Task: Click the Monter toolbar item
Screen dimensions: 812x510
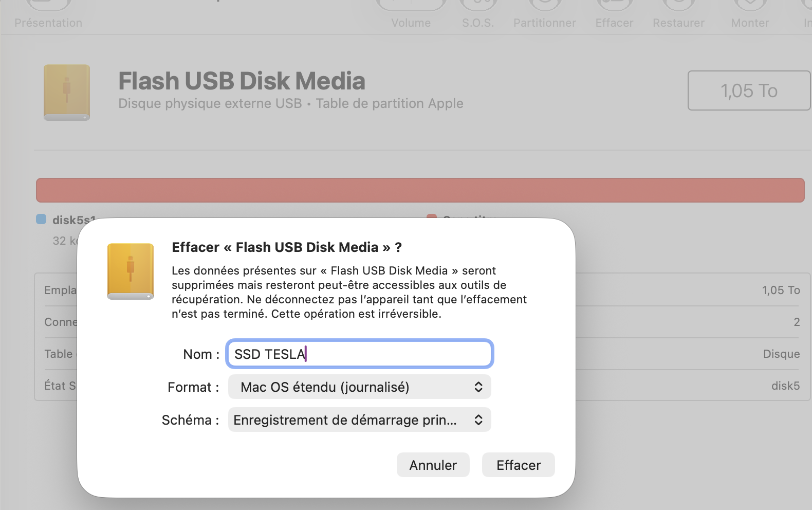Action: click(750, 15)
